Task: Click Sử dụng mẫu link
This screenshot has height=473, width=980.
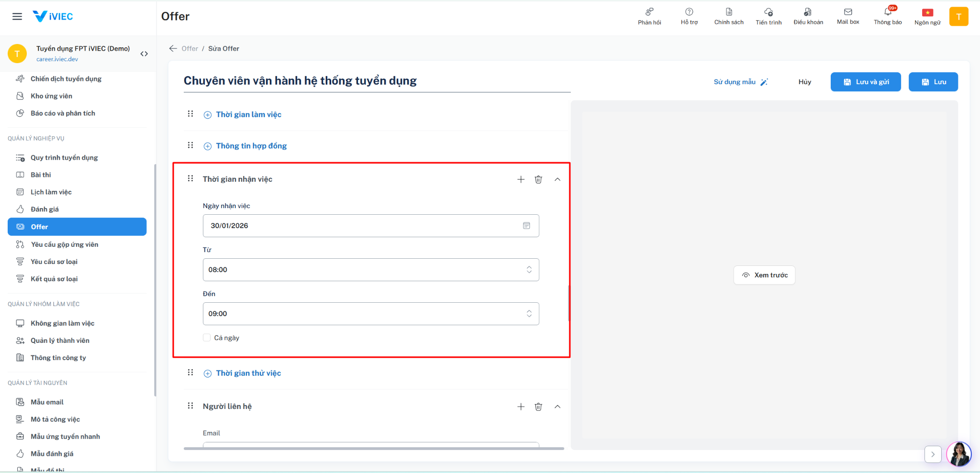Action: point(741,82)
